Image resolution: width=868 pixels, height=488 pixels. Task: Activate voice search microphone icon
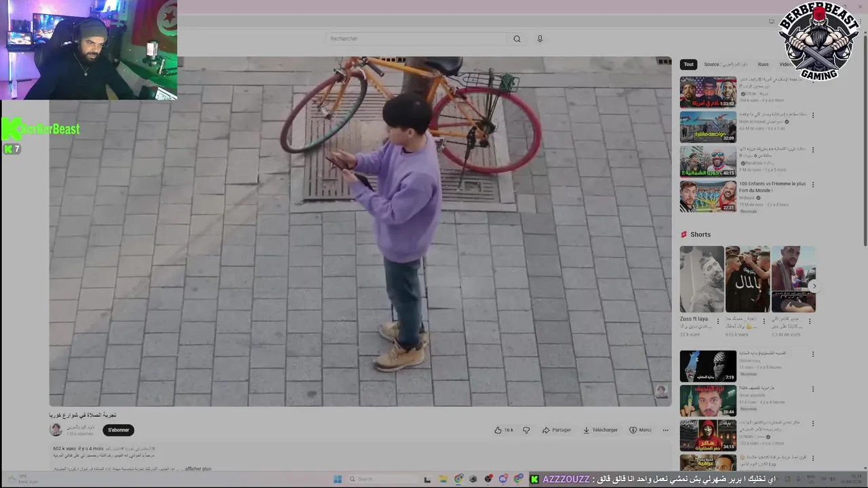(x=540, y=39)
